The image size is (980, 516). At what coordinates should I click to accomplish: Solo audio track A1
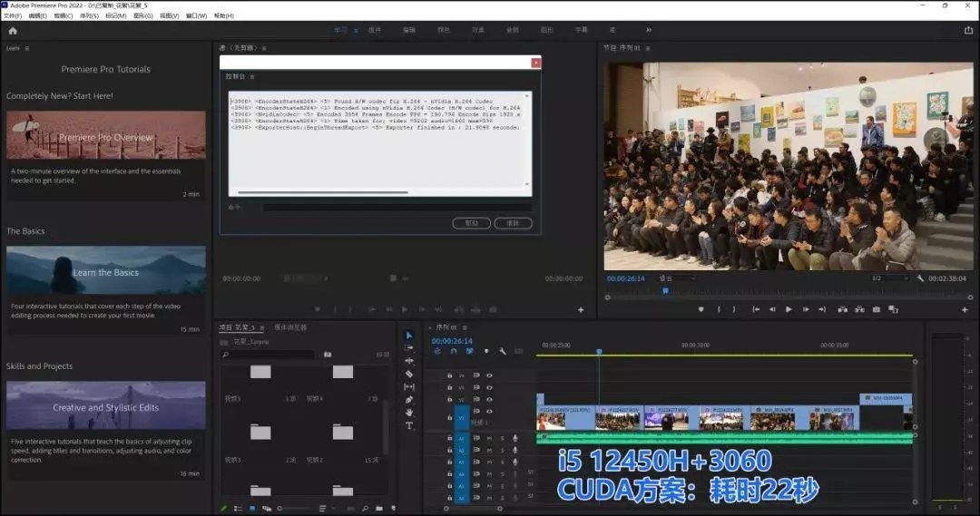(502, 439)
